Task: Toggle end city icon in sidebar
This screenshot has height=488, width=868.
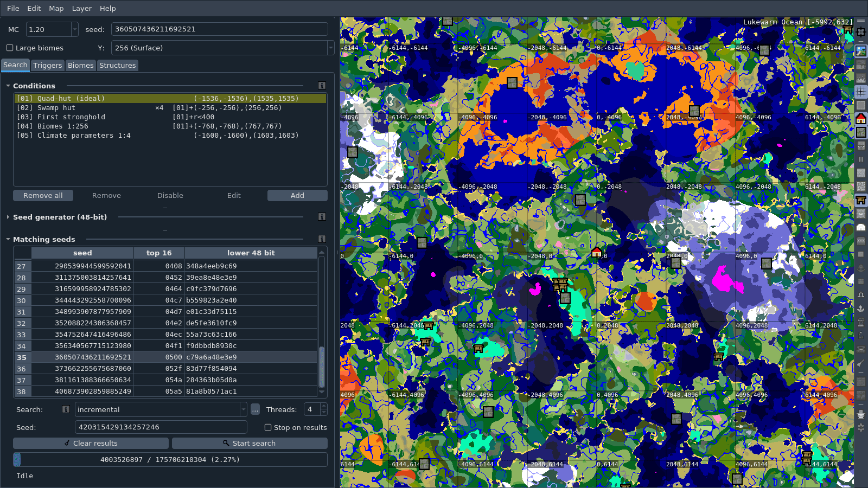Action: [861, 414]
